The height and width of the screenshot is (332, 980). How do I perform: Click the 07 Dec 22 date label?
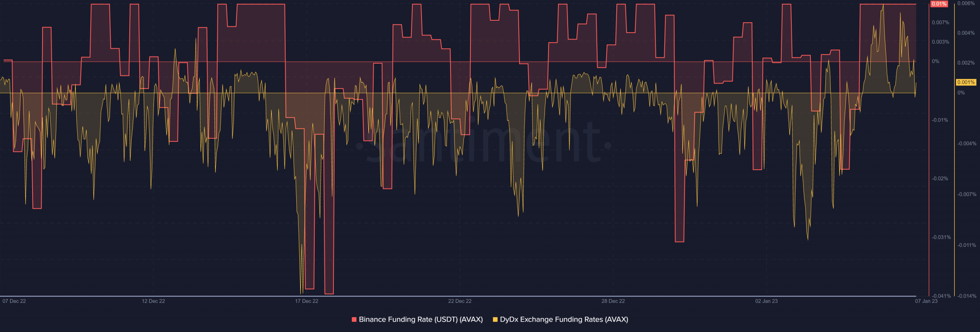(x=14, y=301)
